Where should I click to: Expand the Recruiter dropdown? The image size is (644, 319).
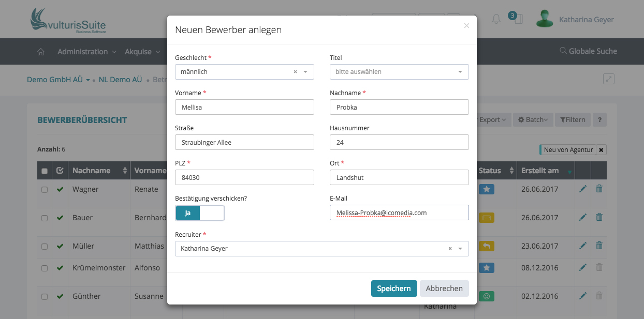[x=460, y=249]
